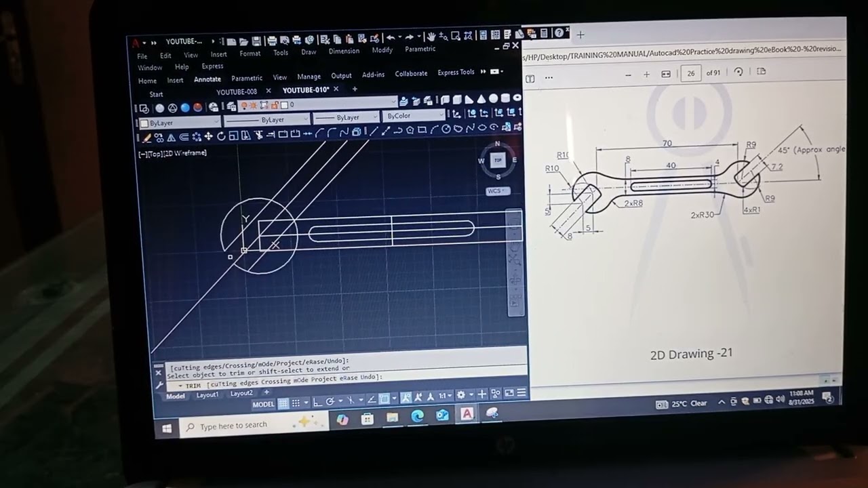Click the Undo arrow in AutoCAD toolbar
This screenshot has height=488, width=868.
point(391,37)
